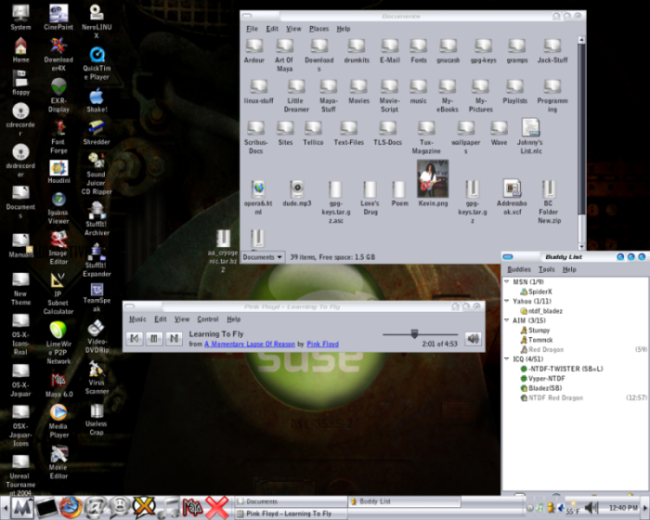This screenshot has height=520, width=650.
Task: Follow the A Momentary Lapse Of Reason link
Action: (x=250, y=344)
